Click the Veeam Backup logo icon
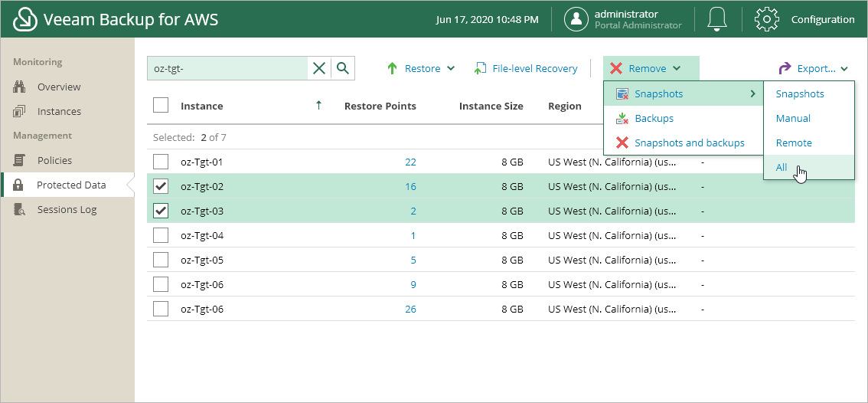 coord(25,19)
